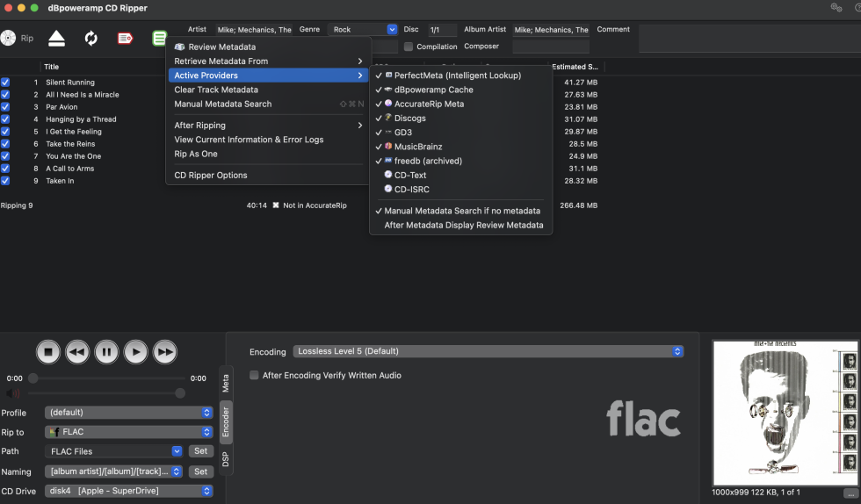Click the Set button beside Path

point(201,450)
